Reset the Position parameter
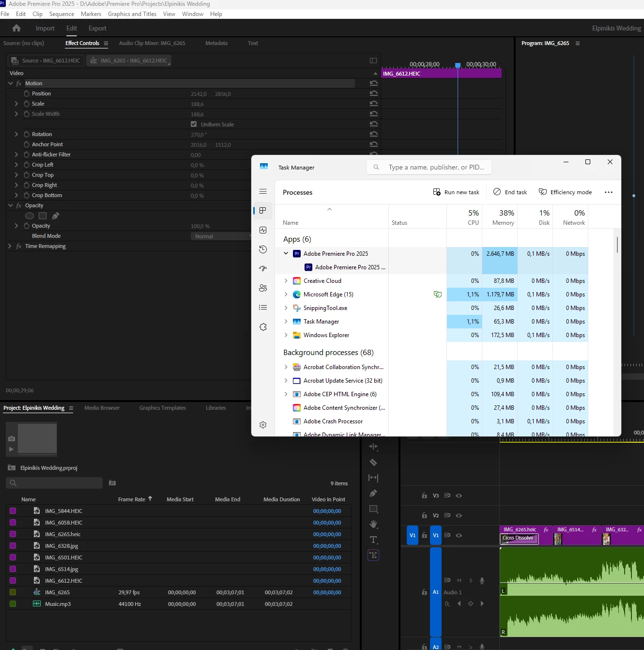 pos(373,93)
